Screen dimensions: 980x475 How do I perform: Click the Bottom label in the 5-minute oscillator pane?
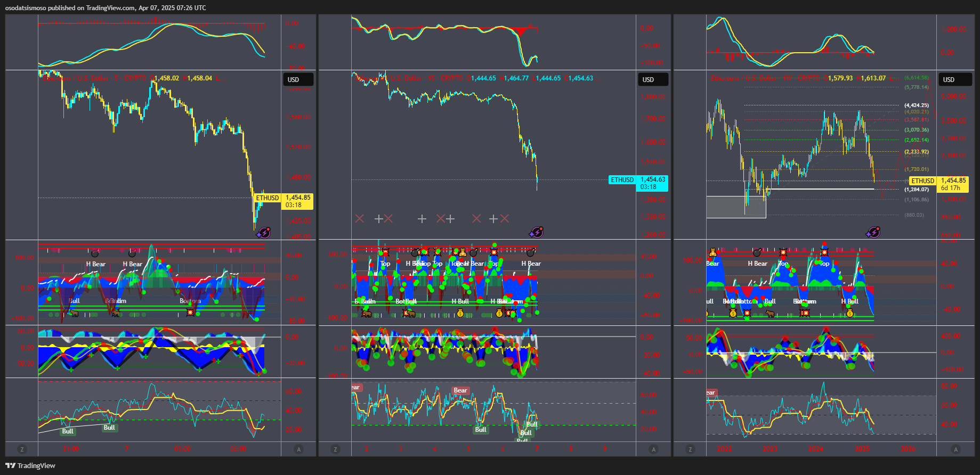click(190, 301)
